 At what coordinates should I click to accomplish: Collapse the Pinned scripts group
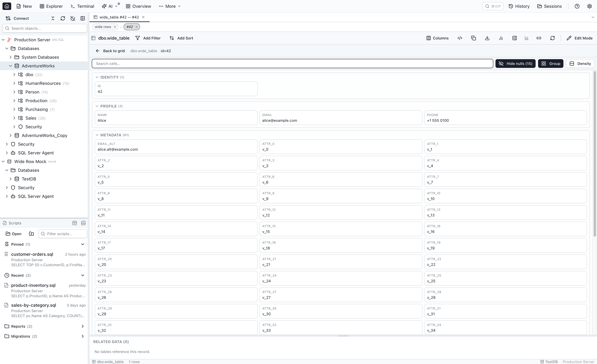pyautogui.click(x=83, y=244)
